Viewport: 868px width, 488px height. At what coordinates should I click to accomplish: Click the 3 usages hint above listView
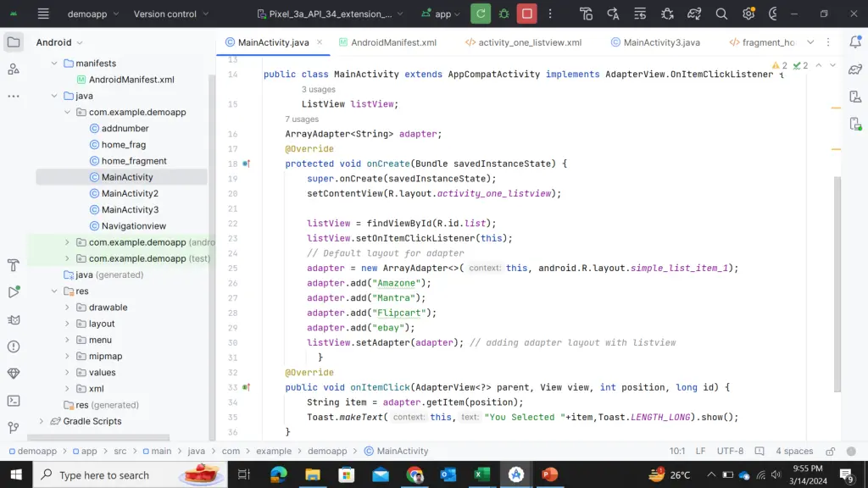(319, 89)
